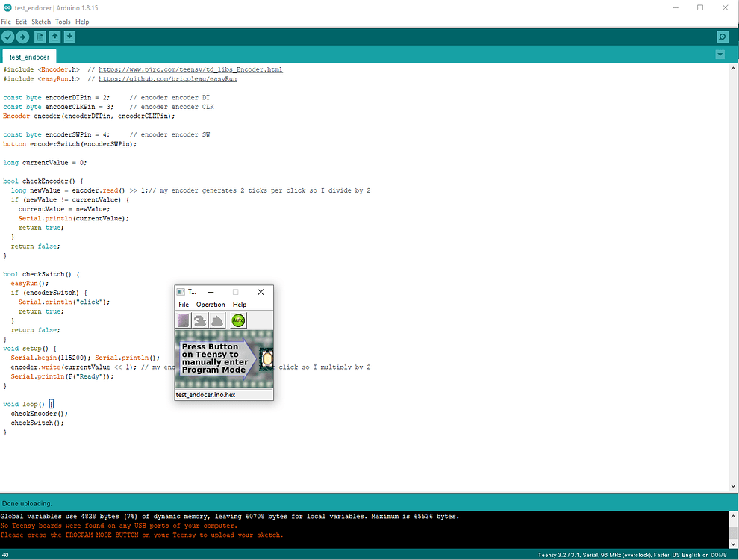This screenshot has height=560, width=739.
Task: Click the Reboot icon in Teensy Loader
Action: [216, 320]
